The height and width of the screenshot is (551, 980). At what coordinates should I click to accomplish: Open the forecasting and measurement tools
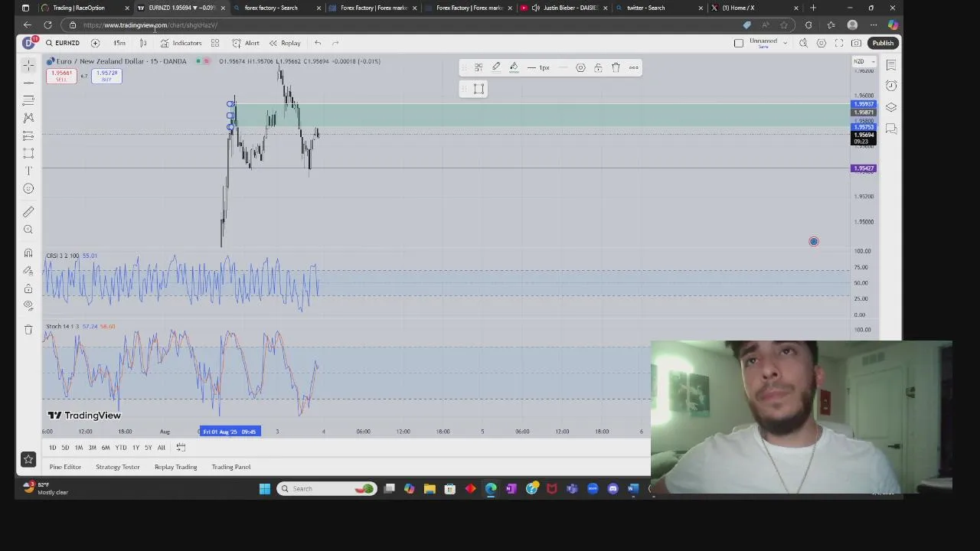point(28,135)
